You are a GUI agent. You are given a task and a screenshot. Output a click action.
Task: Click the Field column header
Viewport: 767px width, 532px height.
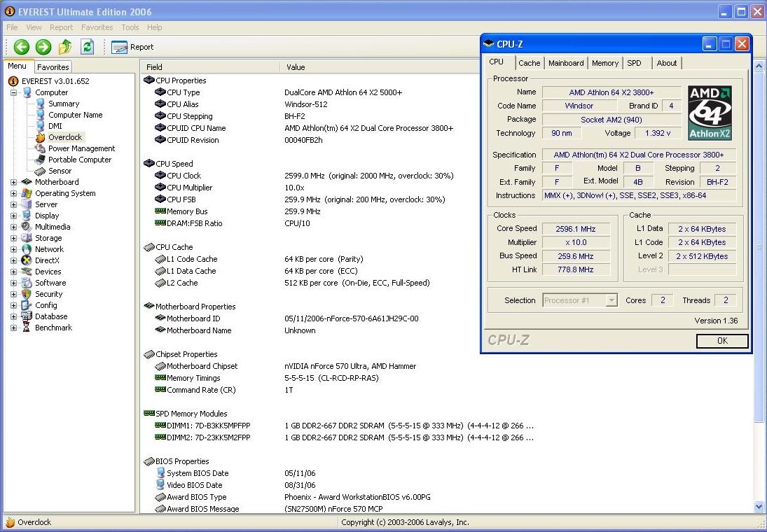pyautogui.click(x=210, y=67)
